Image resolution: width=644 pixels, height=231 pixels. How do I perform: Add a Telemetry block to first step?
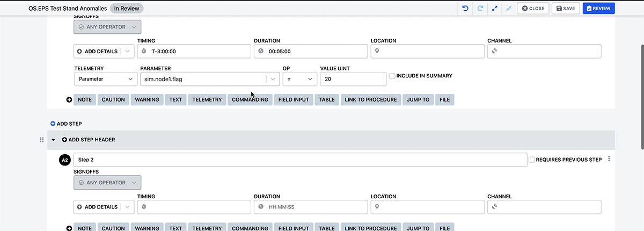pos(207,100)
